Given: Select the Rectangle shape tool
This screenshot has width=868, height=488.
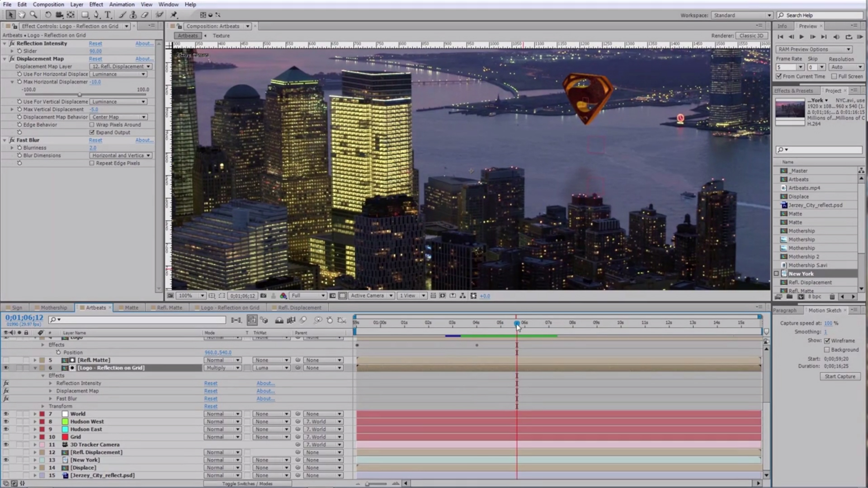Looking at the screenshot, I should (x=85, y=15).
